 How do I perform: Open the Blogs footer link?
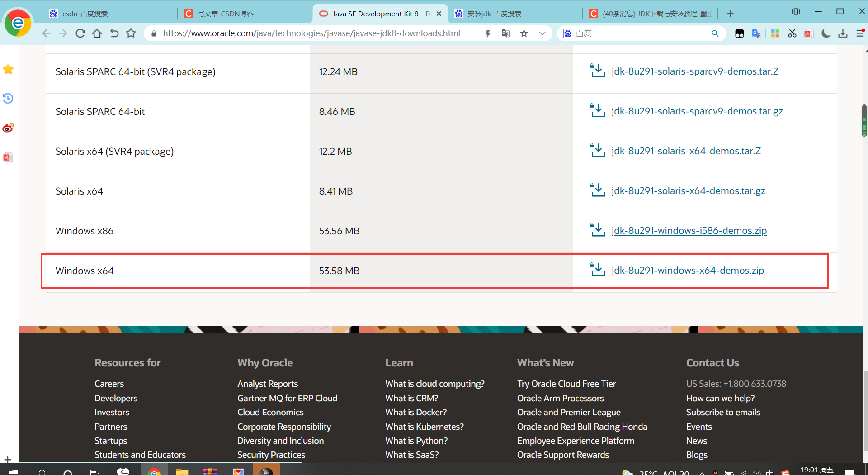coord(697,455)
